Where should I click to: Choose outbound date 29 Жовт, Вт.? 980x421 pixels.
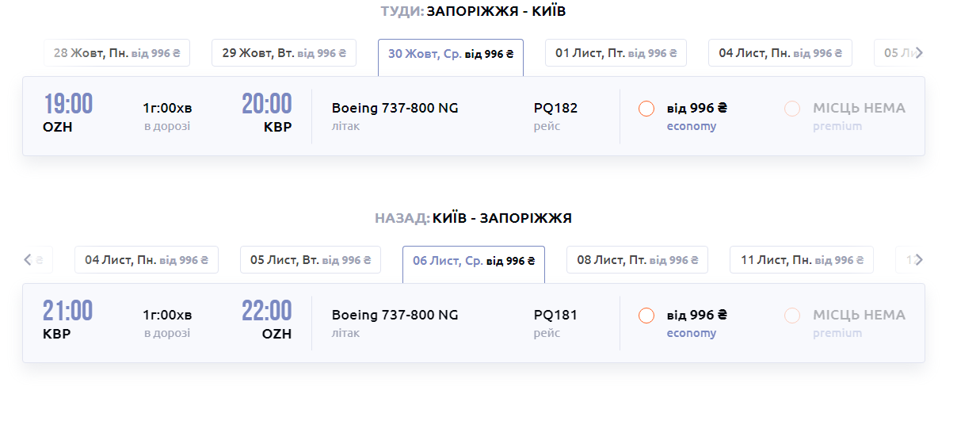pos(284,53)
